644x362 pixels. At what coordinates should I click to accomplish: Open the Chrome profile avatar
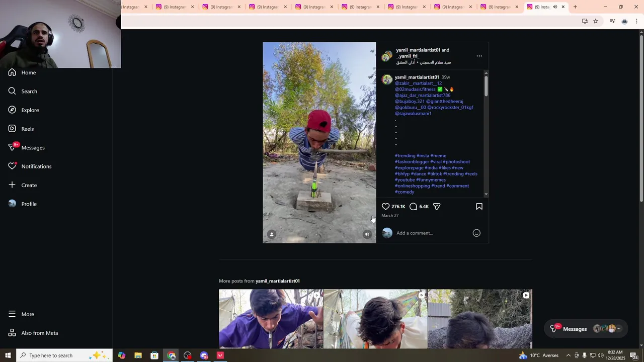(624, 21)
